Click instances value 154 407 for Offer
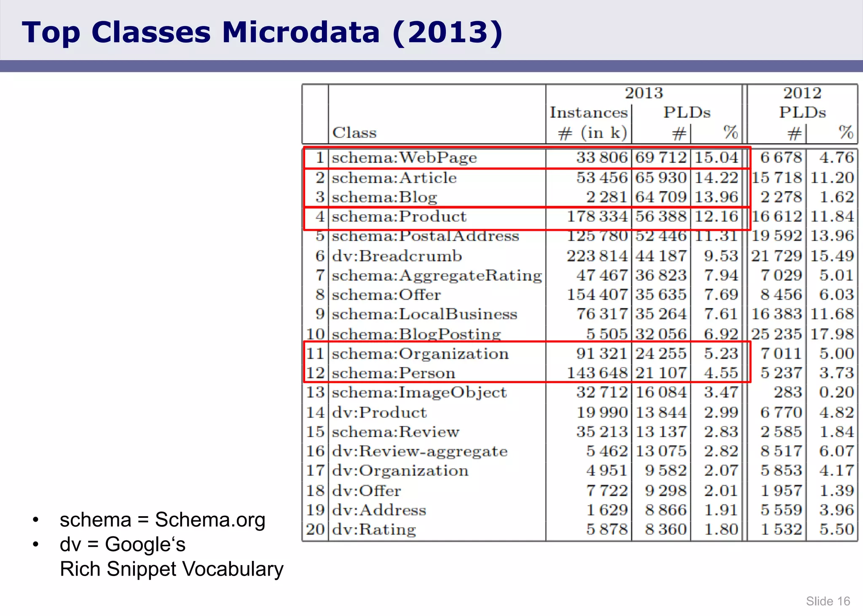 click(598, 295)
